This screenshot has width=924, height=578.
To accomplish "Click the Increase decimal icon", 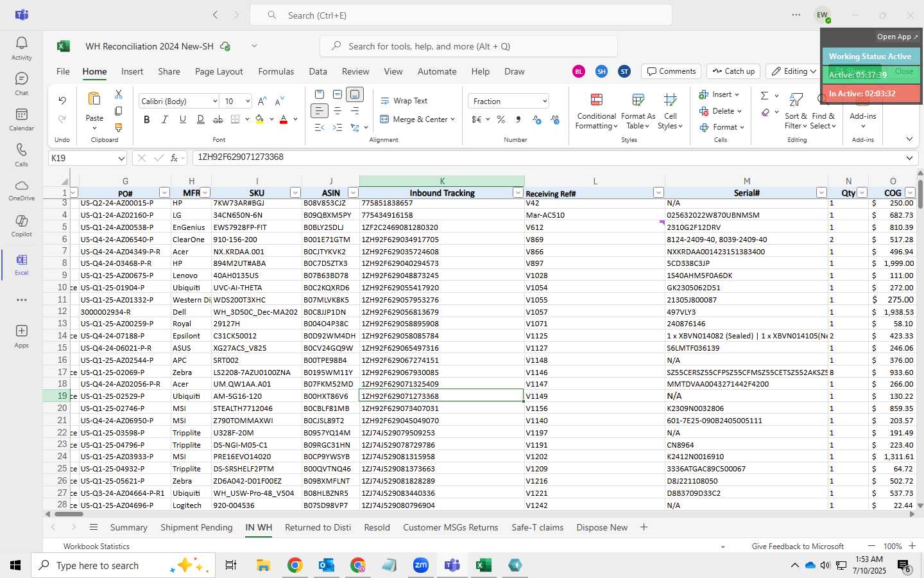I will pos(537,119).
